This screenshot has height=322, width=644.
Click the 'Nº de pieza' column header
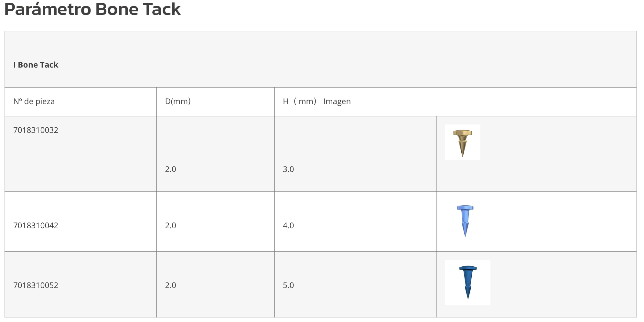[x=34, y=102]
